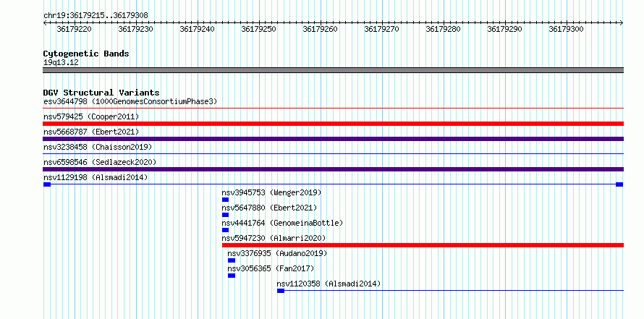Click the 19q13.12 band label

(61, 62)
